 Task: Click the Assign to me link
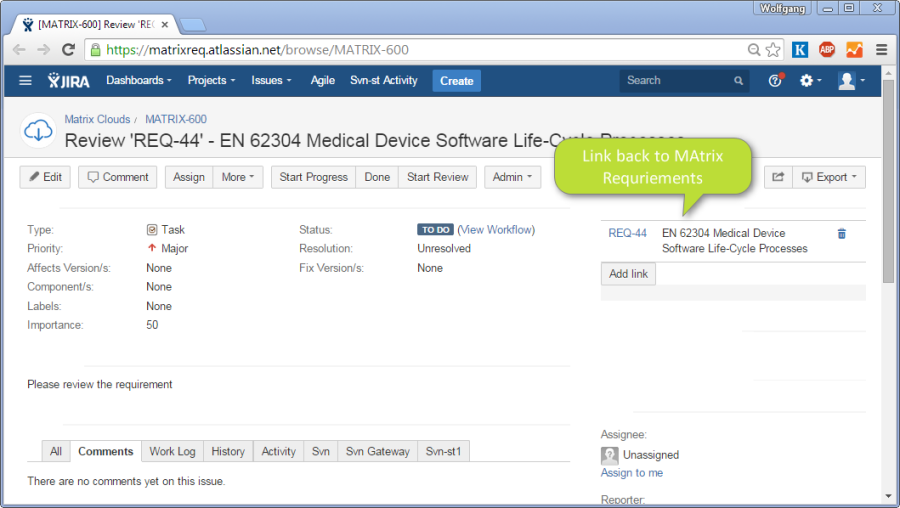[631, 473]
